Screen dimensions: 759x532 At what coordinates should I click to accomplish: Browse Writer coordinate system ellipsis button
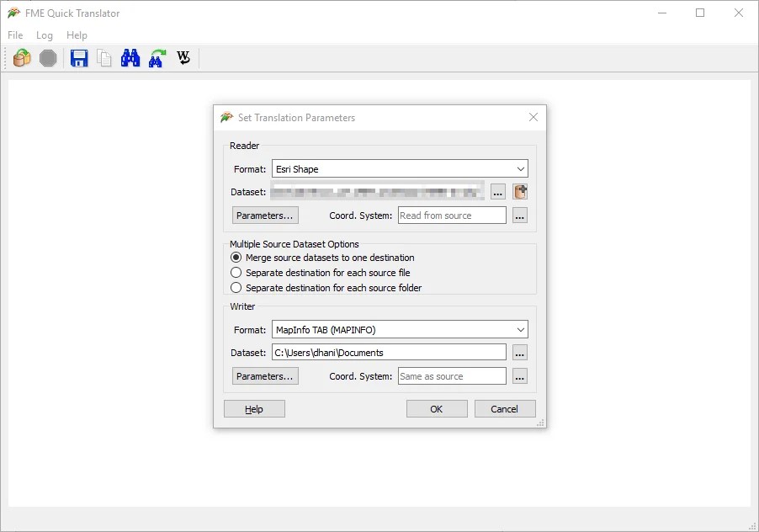[520, 376]
